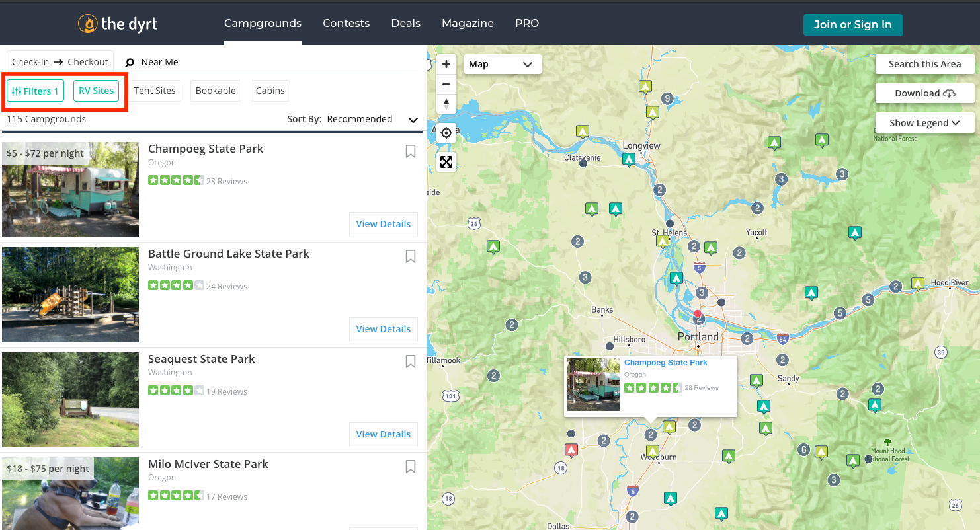980x530 pixels.
Task: View Details for Champoeg State Park
Action: pos(384,224)
